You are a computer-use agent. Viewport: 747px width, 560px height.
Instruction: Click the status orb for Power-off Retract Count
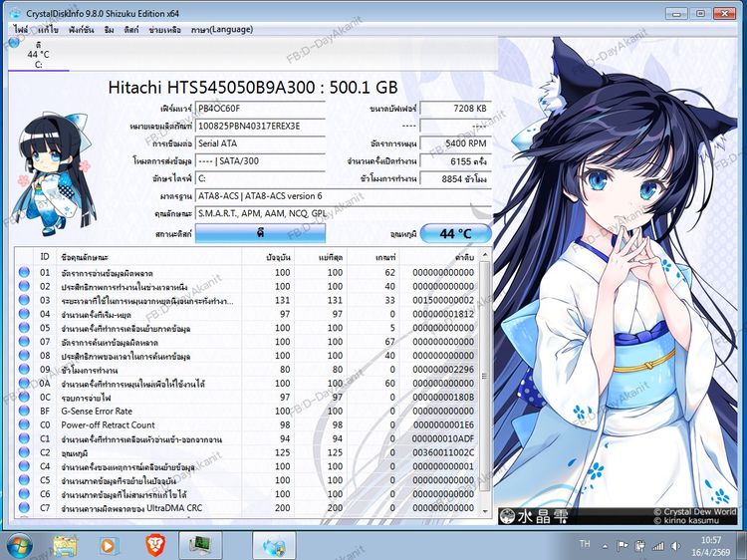click(x=24, y=424)
